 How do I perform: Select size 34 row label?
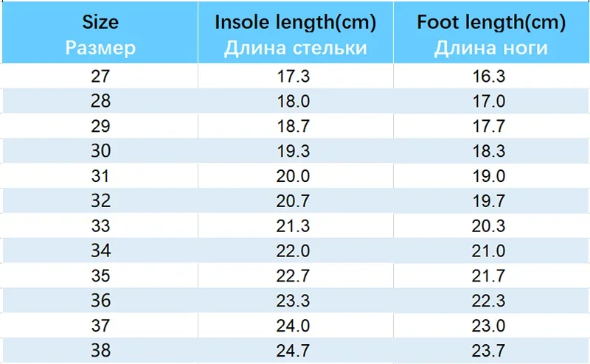(x=100, y=251)
